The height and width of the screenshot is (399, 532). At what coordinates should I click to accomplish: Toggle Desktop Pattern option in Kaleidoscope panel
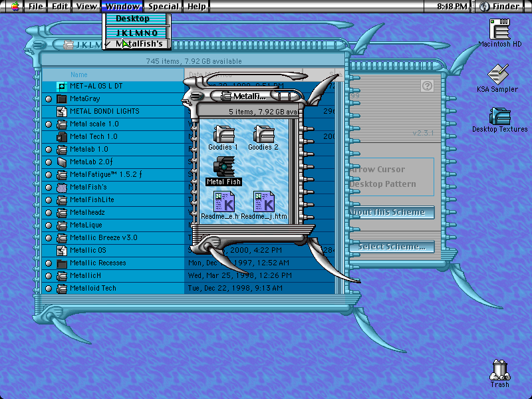(x=383, y=184)
